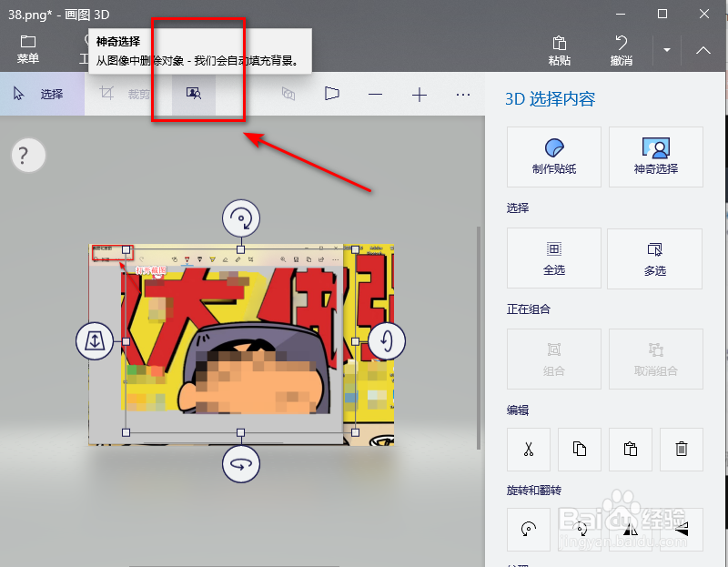Click the flip horizontal icon under 旋转和翻转

(631, 529)
